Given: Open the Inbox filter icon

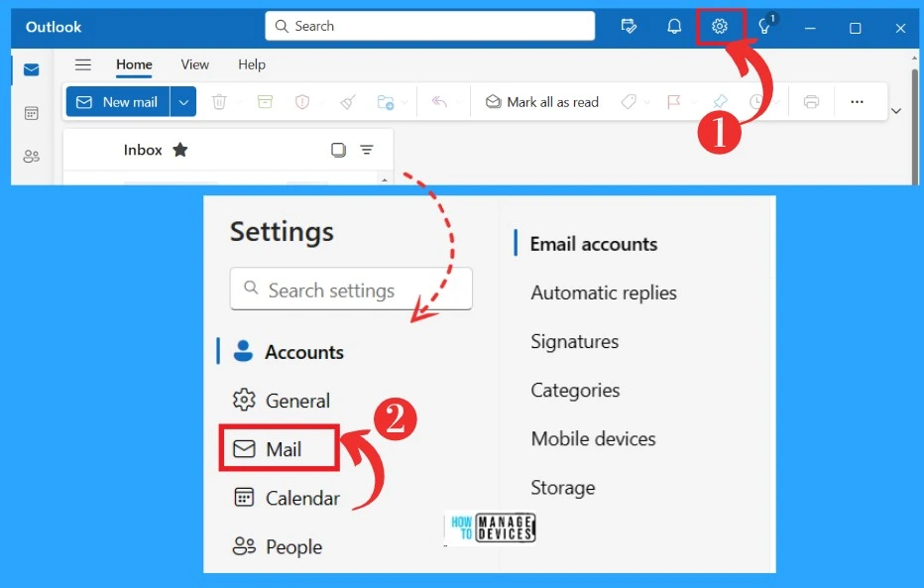Looking at the screenshot, I should (367, 150).
